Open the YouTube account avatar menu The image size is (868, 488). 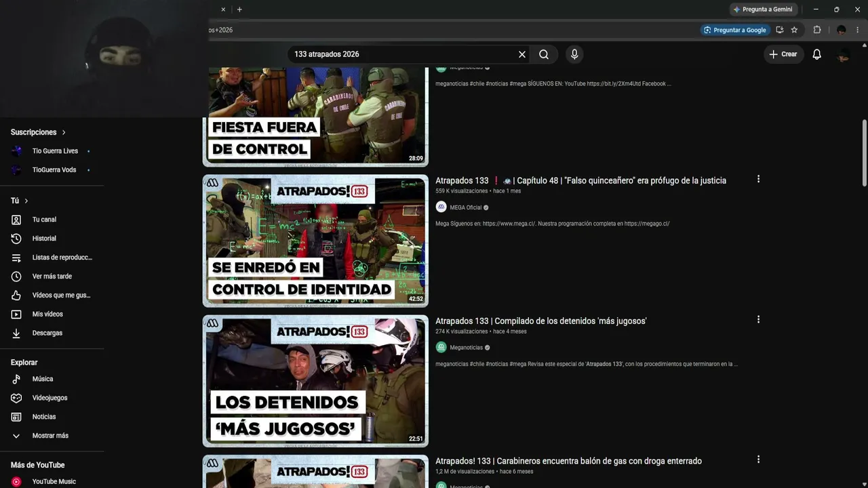pos(844,54)
